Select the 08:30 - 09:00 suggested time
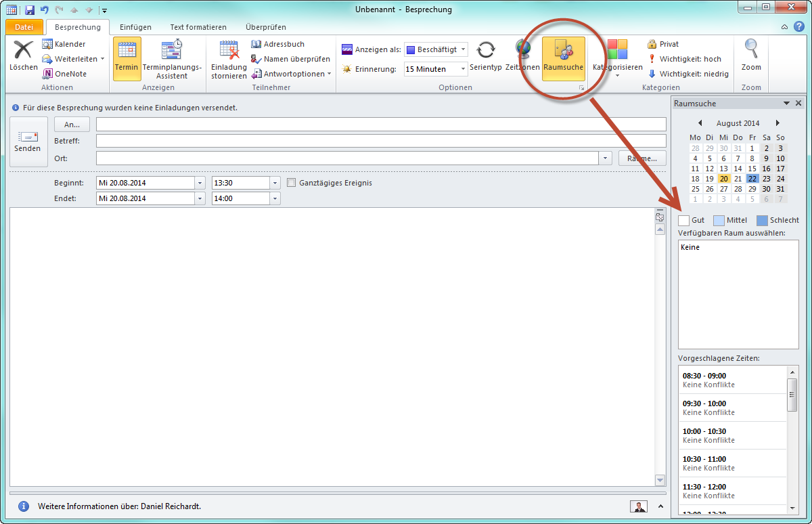 [733, 380]
